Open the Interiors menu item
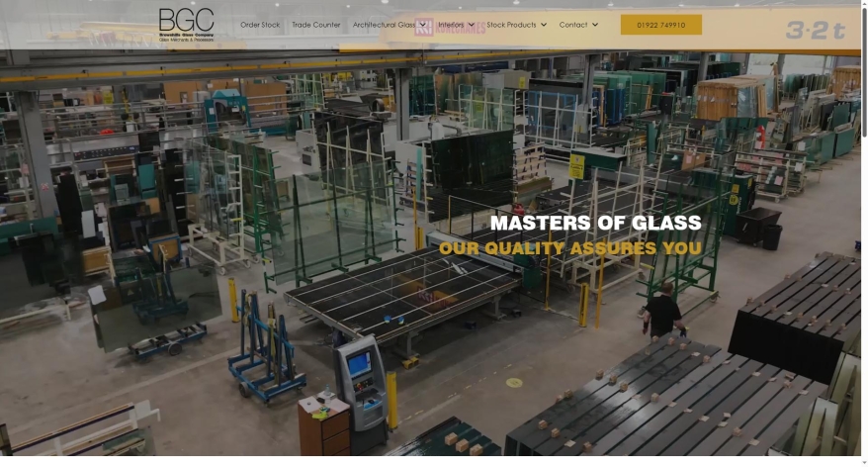 (451, 25)
